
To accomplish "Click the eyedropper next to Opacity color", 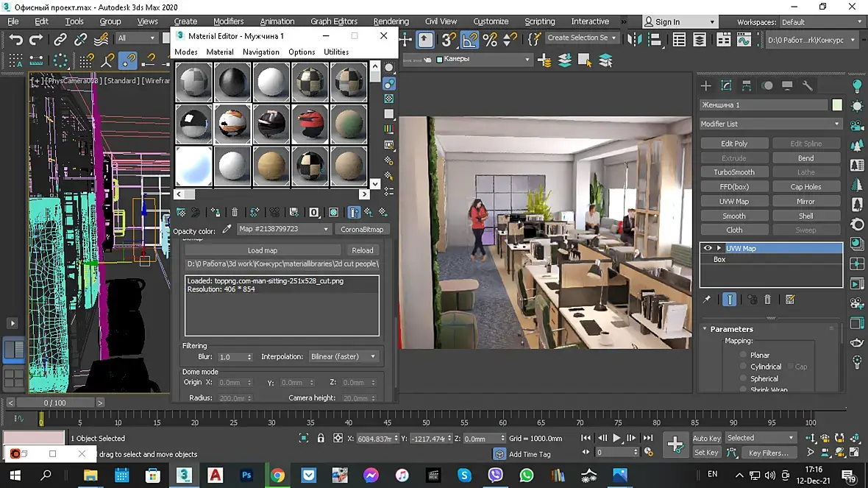I will point(227,229).
